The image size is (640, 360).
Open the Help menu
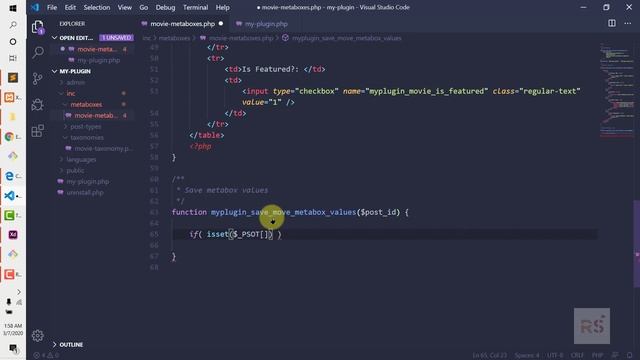click(222, 7)
